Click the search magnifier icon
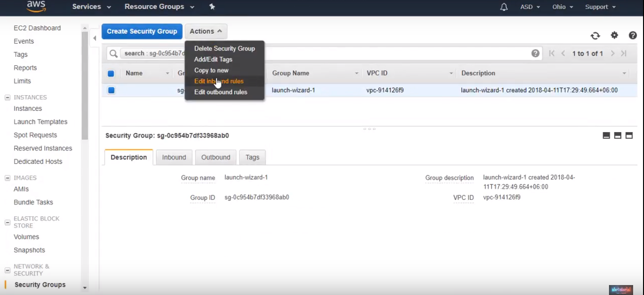Viewport: 644px width, 295px height. (114, 54)
